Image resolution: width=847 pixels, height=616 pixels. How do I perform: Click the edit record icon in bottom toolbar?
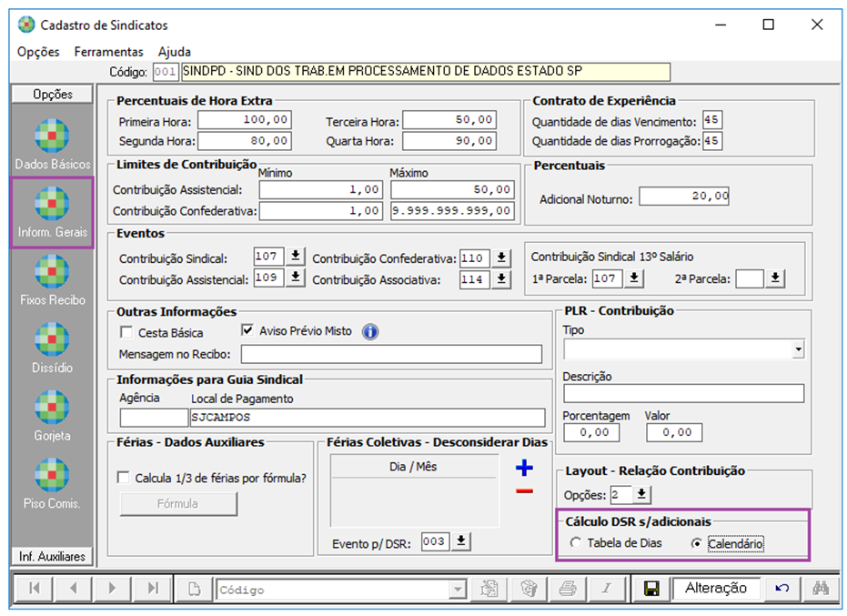[x=490, y=589]
